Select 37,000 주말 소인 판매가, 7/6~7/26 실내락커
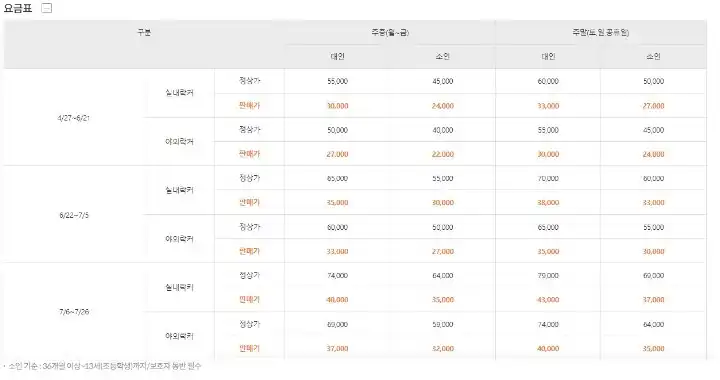This screenshot has width=720, height=380. (x=653, y=300)
